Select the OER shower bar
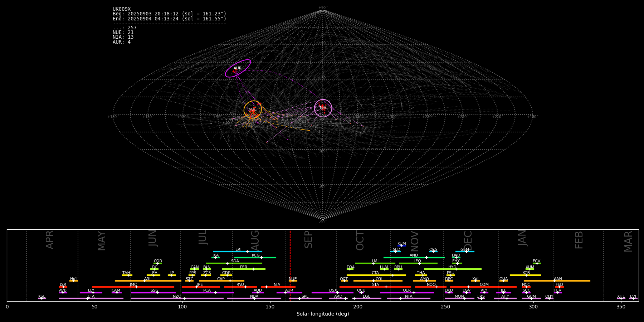The width and height of the screenshot is (644, 322). pos(407,293)
